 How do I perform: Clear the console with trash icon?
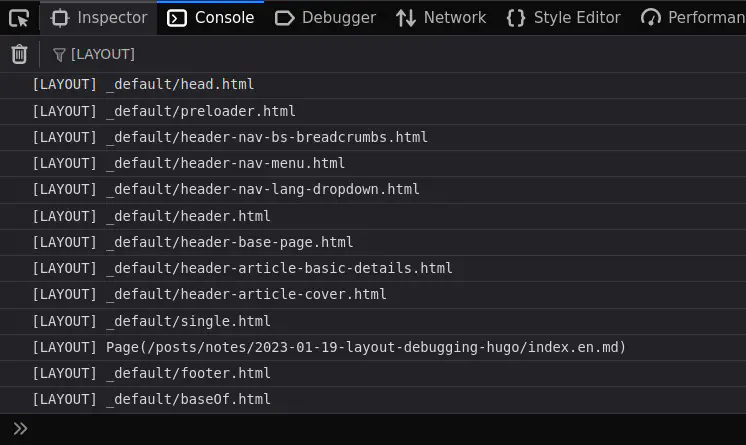click(19, 54)
